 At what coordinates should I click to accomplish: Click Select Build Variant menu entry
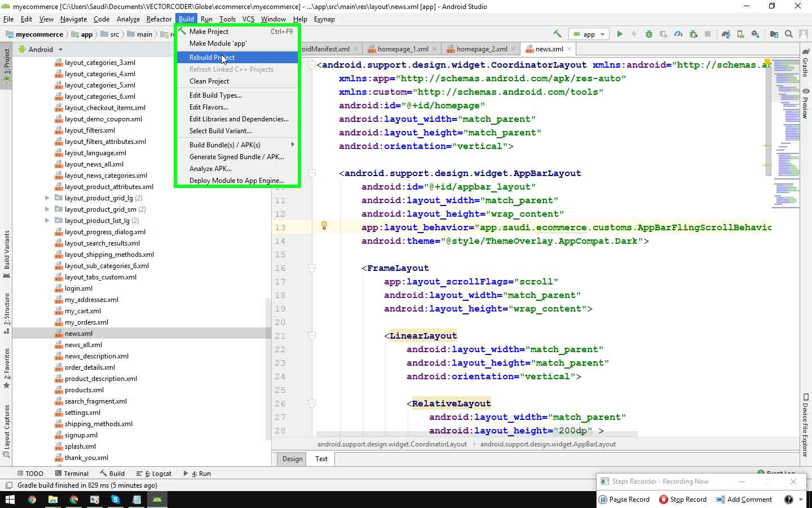pos(237,131)
